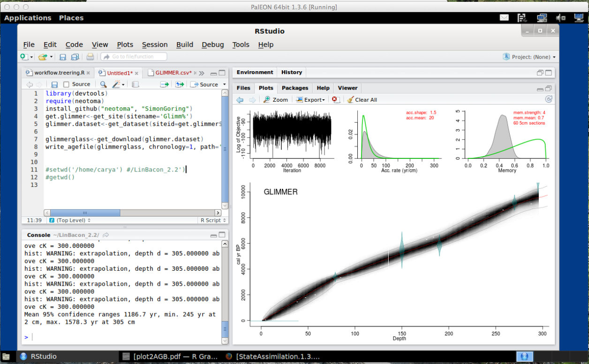589x364 pixels.
Task: Minimize the Console pane
Action: click(213, 235)
